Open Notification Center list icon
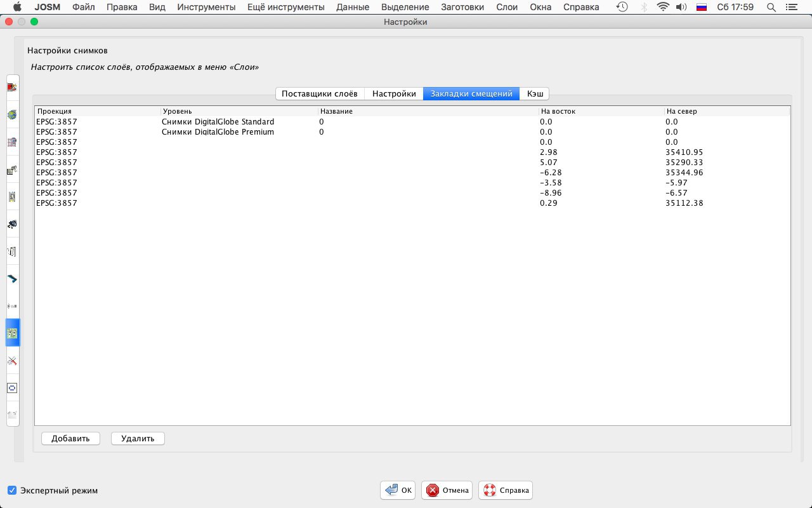The image size is (812, 508). point(792,7)
